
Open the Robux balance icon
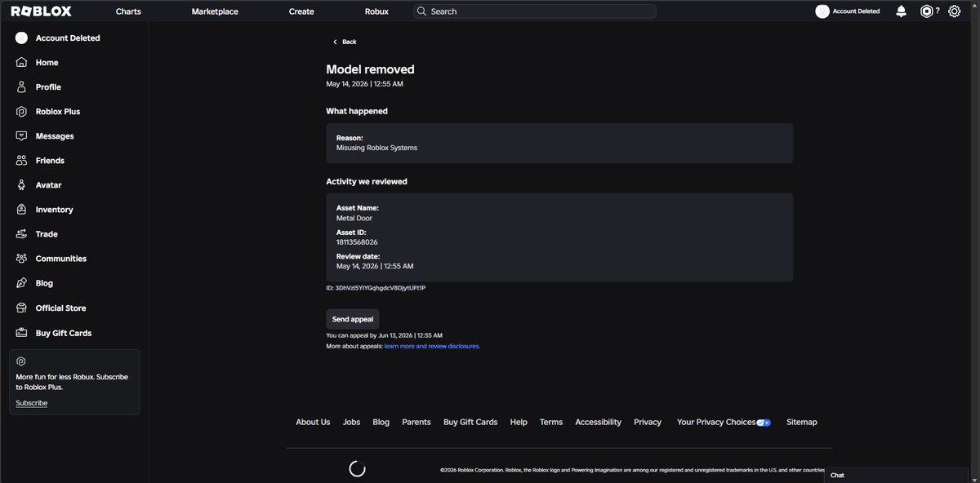pos(926,11)
